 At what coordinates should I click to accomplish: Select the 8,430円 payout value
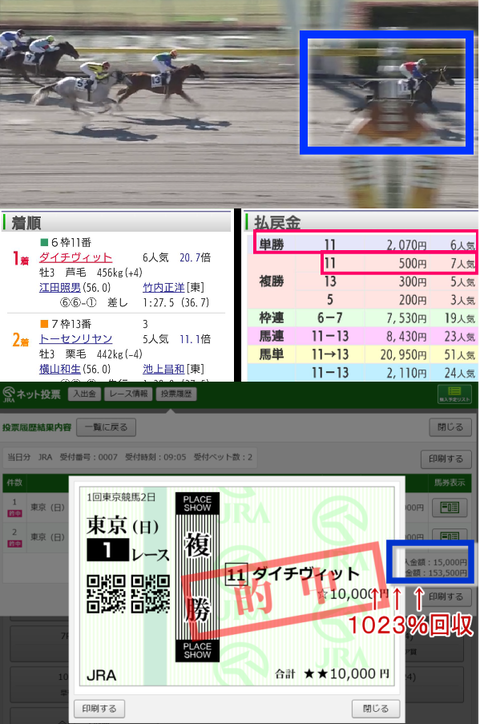tap(406, 337)
